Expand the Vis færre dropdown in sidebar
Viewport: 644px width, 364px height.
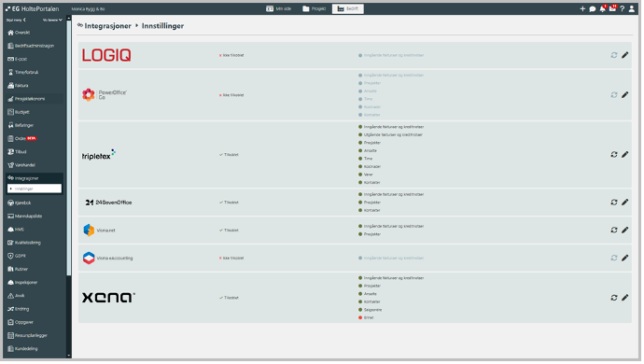pyautogui.click(x=53, y=20)
